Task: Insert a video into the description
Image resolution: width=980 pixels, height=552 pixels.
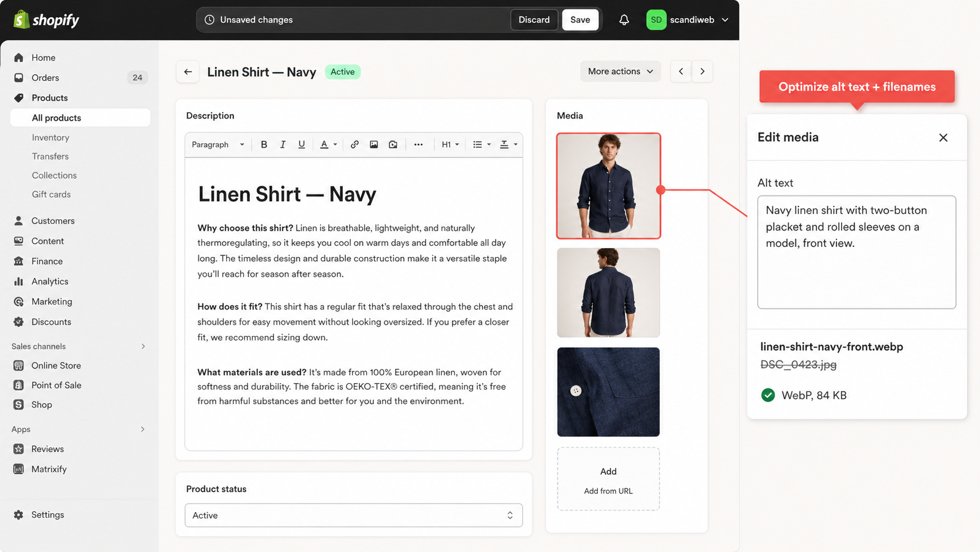Action: tap(393, 144)
